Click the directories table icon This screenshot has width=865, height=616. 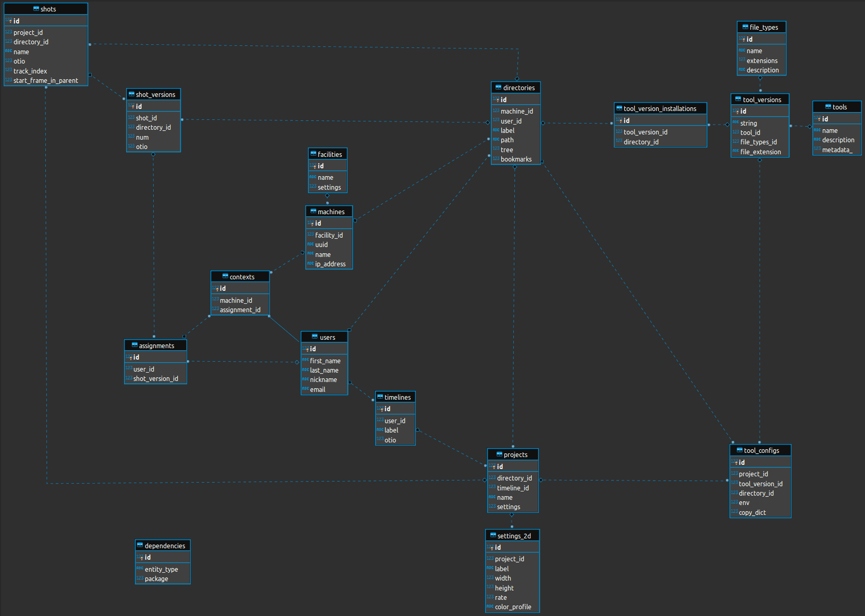pos(498,88)
